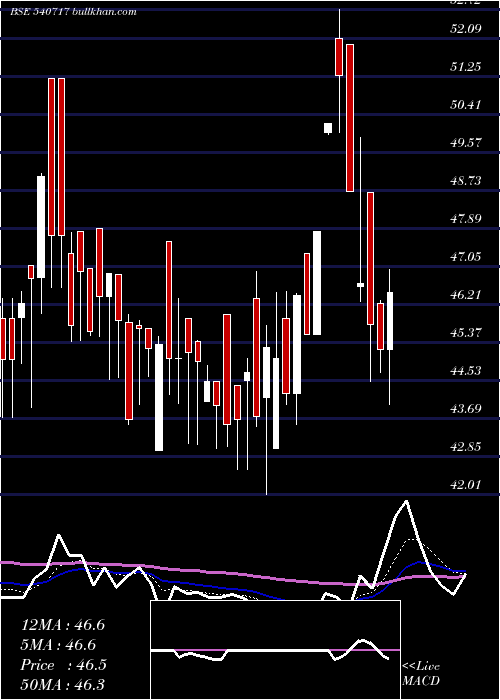Click inside the MACD inset chart box
The image size is (500, 700).
(275, 650)
